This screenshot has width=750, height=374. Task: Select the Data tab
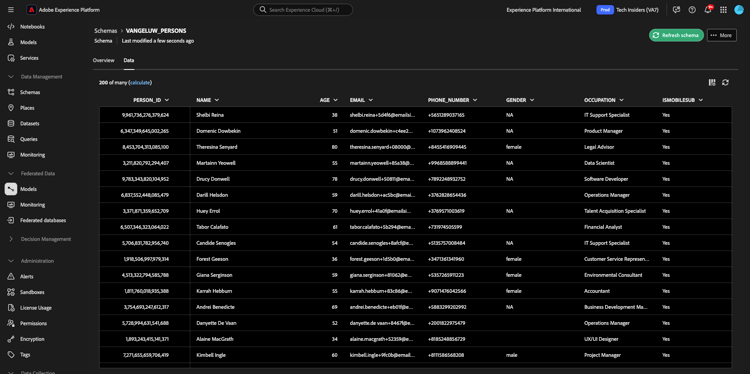[129, 60]
